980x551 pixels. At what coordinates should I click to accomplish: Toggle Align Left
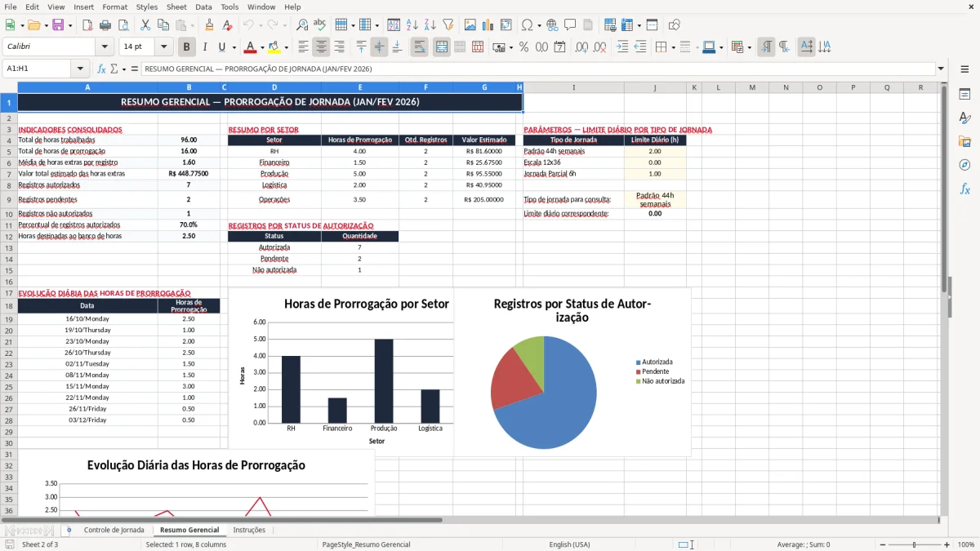click(303, 47)
